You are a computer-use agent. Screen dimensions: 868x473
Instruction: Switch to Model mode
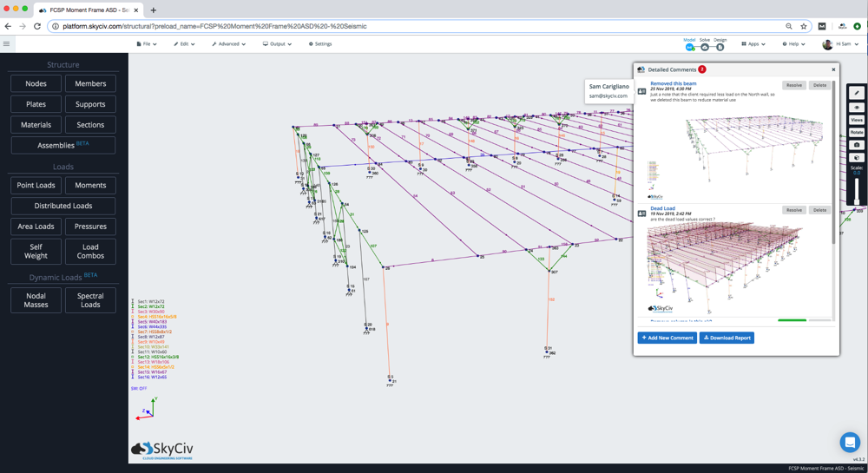coord(689,47)
